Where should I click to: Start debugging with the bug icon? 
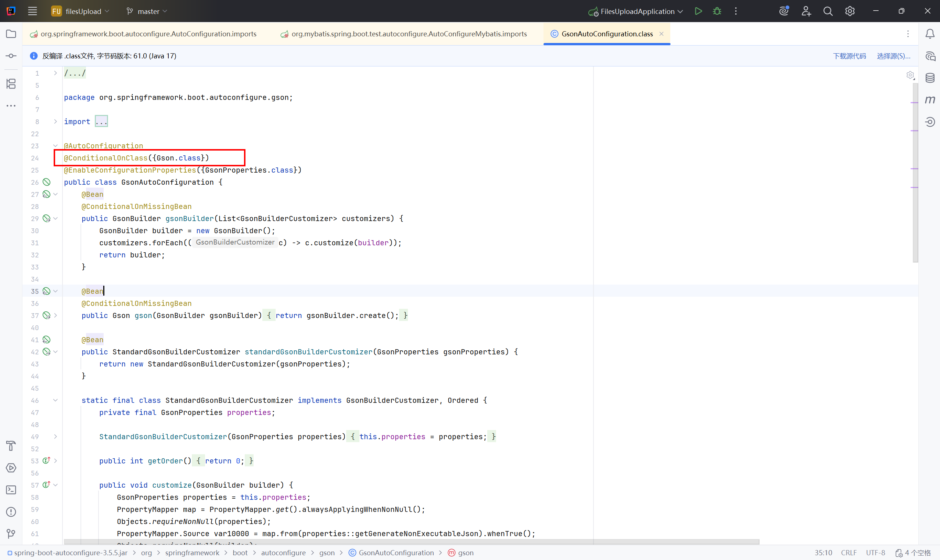[717, 11]
